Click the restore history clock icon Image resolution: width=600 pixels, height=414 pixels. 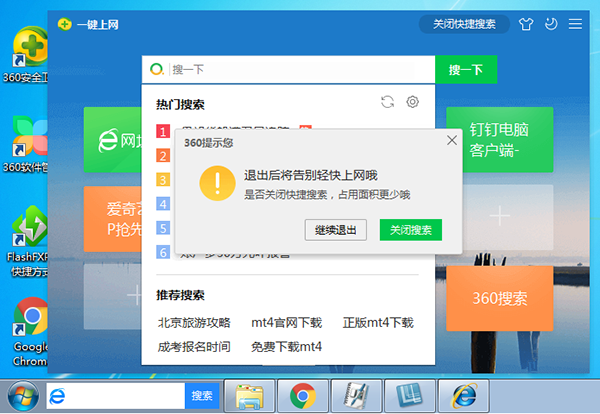pyautogui.click(x=551, y=24)
